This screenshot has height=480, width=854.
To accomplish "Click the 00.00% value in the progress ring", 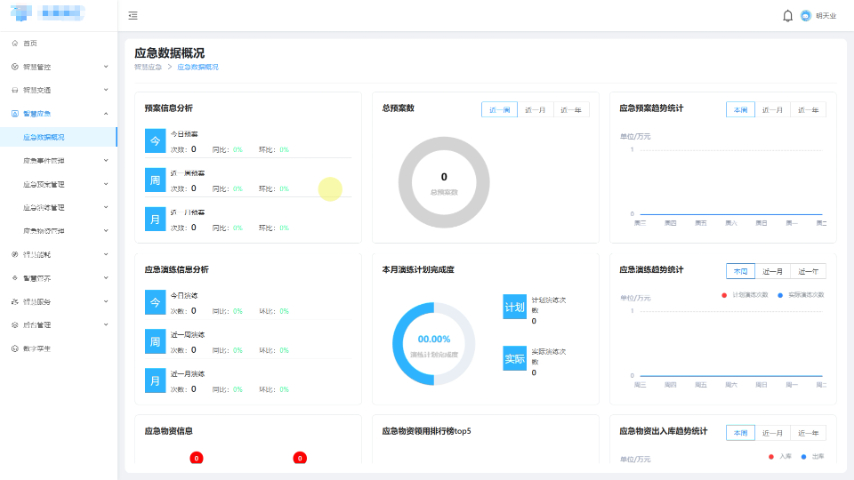I will click(434, 339).
